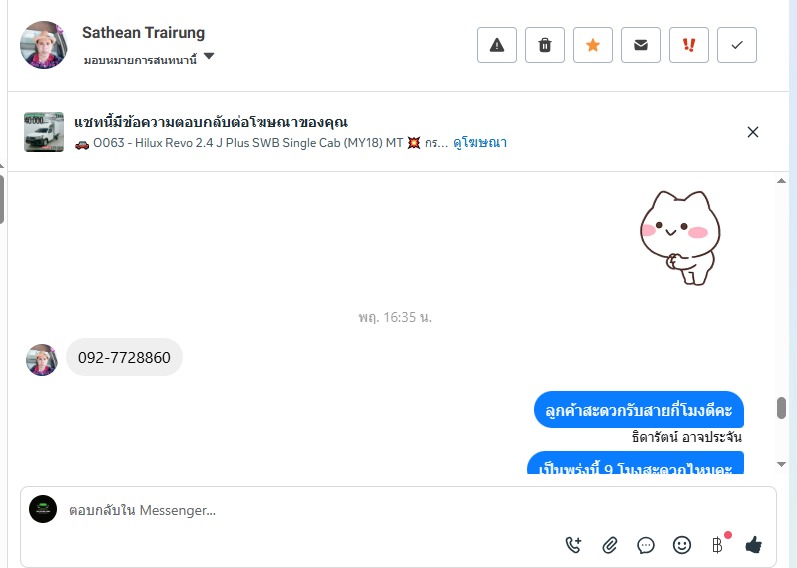Open the Hilux Revo ad thumbnail
The image size is (797, 568).
point(44,132)
